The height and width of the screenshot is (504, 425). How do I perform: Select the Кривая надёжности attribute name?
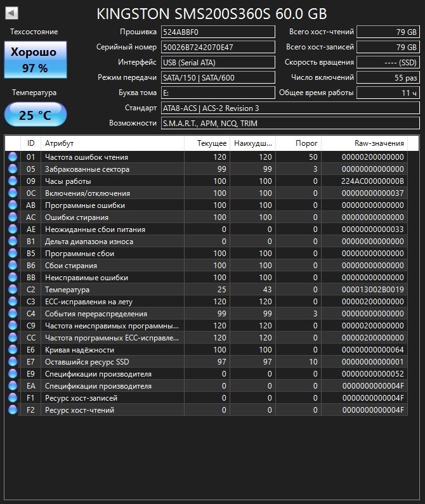(79, 350)
